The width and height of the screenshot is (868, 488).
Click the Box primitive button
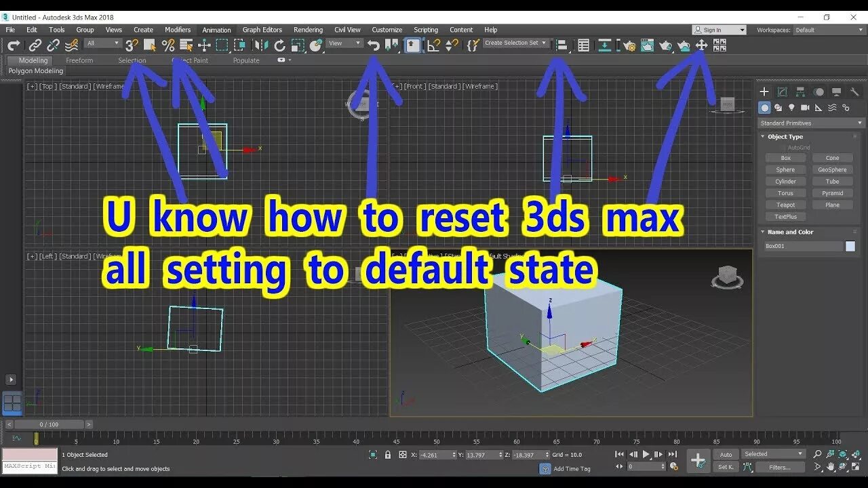tap(785, 158)
